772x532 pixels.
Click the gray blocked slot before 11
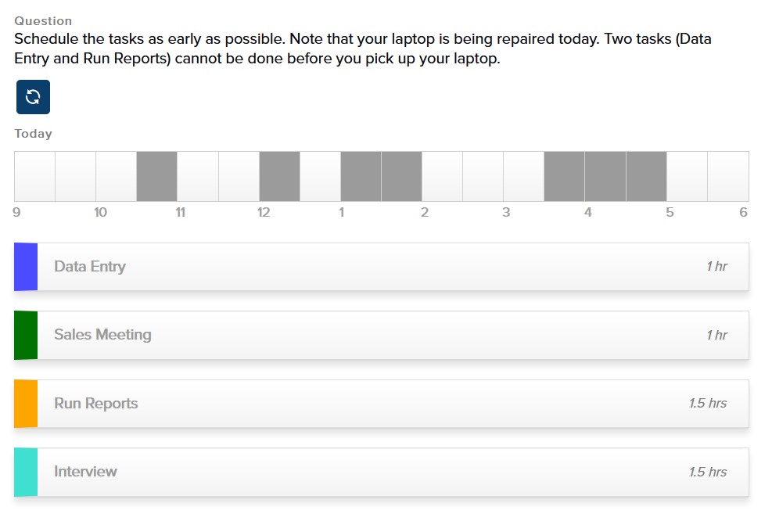156,175
